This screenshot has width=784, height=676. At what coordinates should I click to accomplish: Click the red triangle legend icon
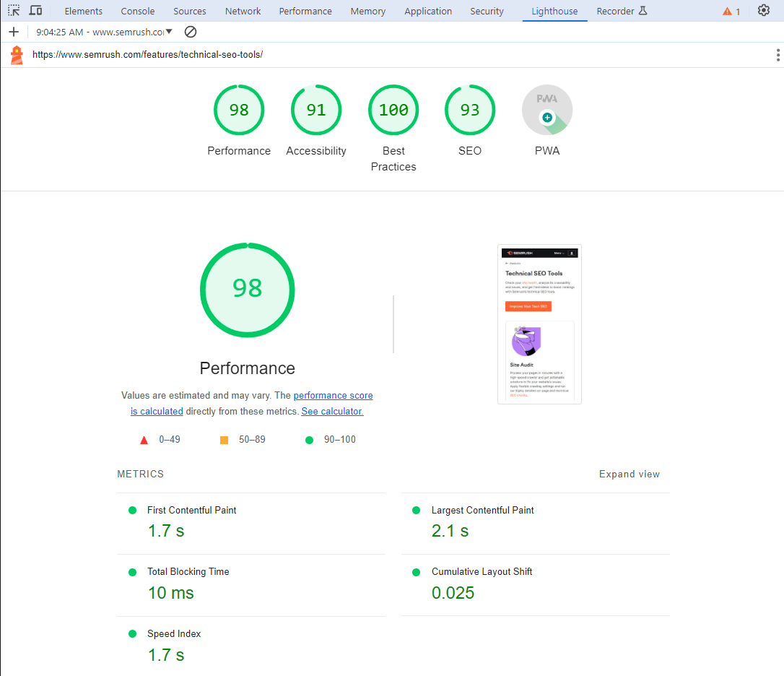(x=144, y=438)
